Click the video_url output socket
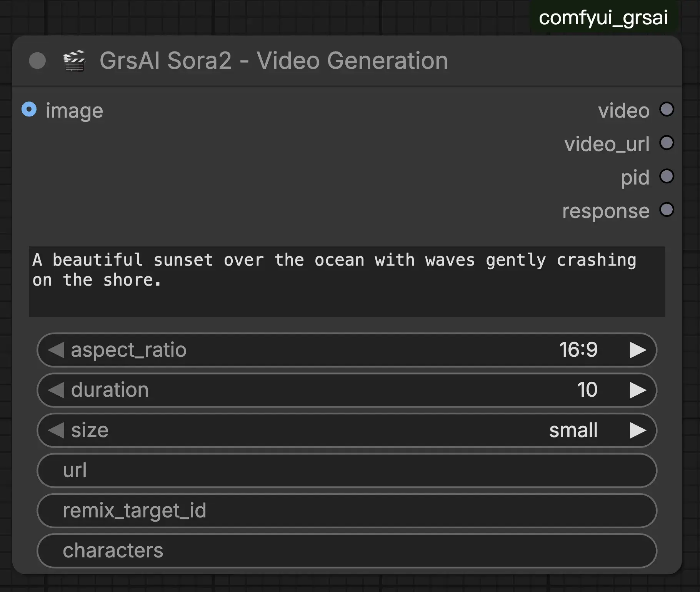 click(667, 143)
